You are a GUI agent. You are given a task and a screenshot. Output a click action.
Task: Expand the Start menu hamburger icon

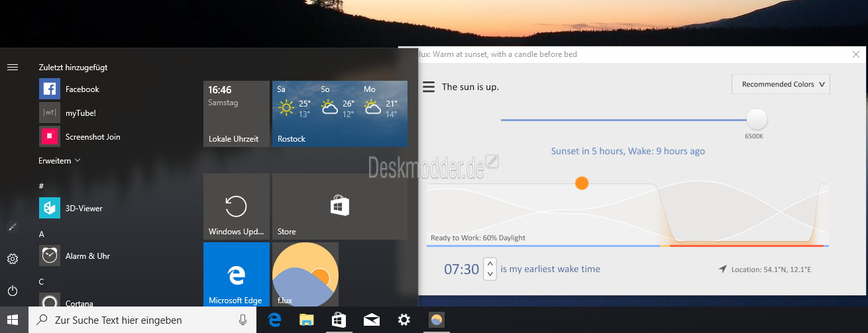click(x=12, y=67)
